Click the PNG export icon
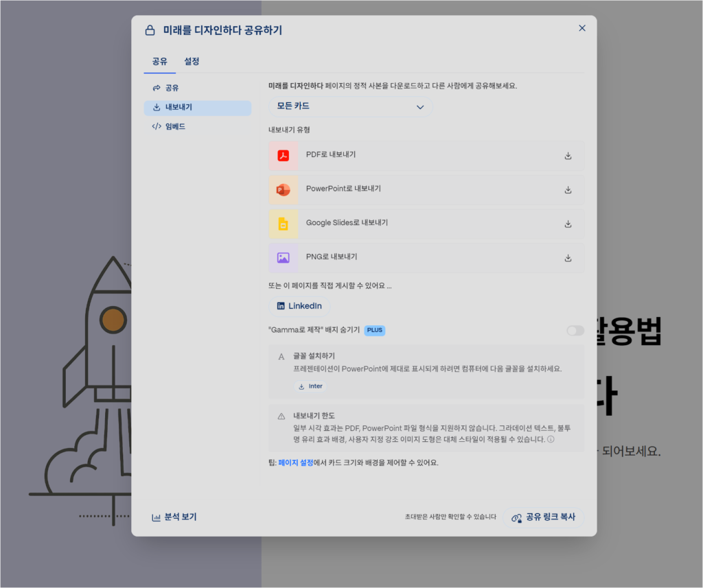 [x=283, y=258]
